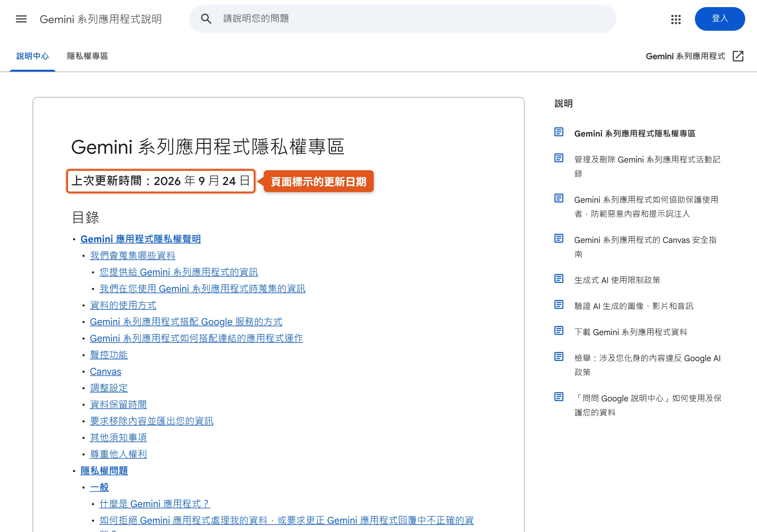Open 我們會蒐集哪些資料 link
The width and height of the screenshot is (757, 532).
(132, 255)
